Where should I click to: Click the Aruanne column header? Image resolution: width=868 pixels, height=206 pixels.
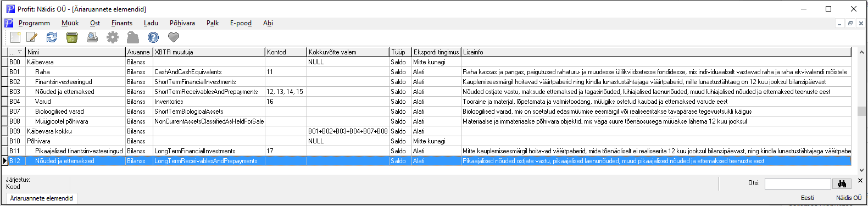139,52
